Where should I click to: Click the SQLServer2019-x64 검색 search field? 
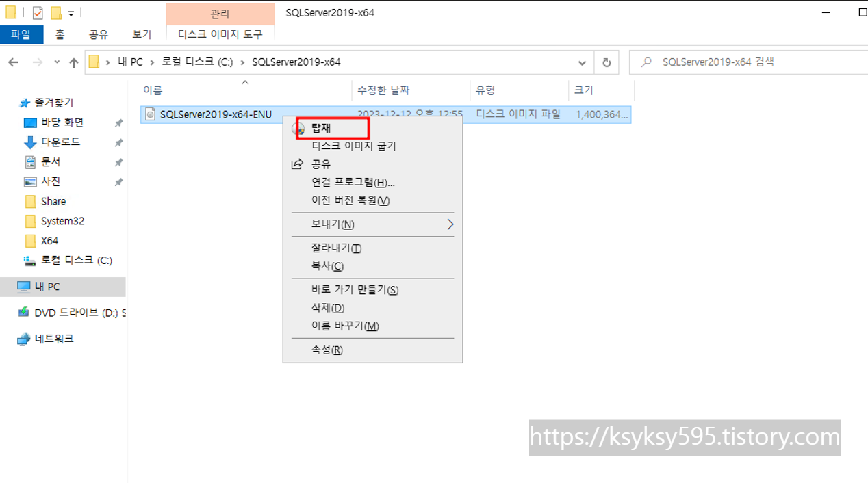pyautogui.click(x=748, y=62)
